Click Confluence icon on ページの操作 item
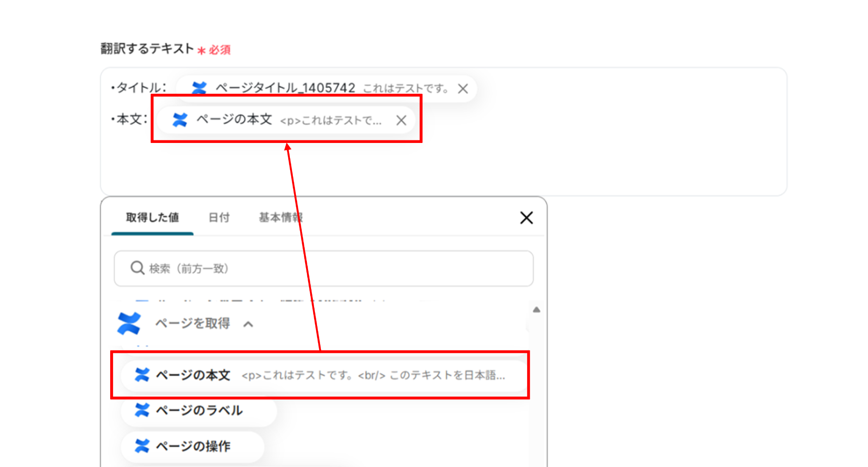 pyautogui.click(x=142, y=446)
